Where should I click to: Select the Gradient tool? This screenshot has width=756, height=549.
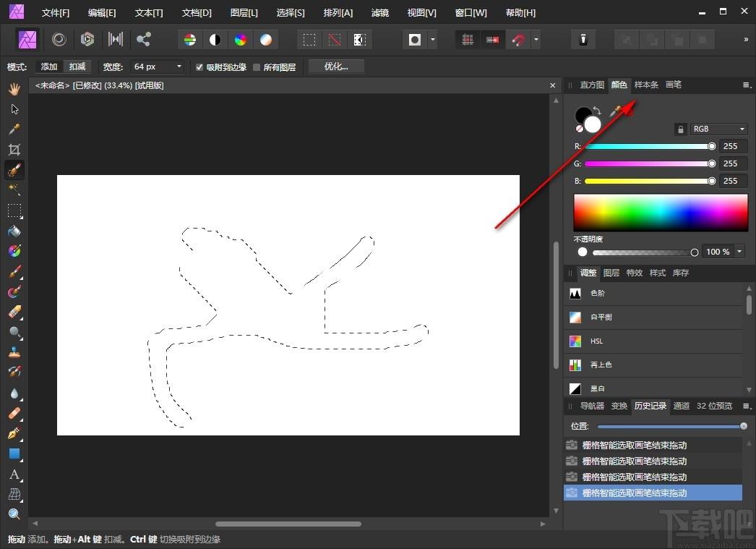click(x=14, y=251)
